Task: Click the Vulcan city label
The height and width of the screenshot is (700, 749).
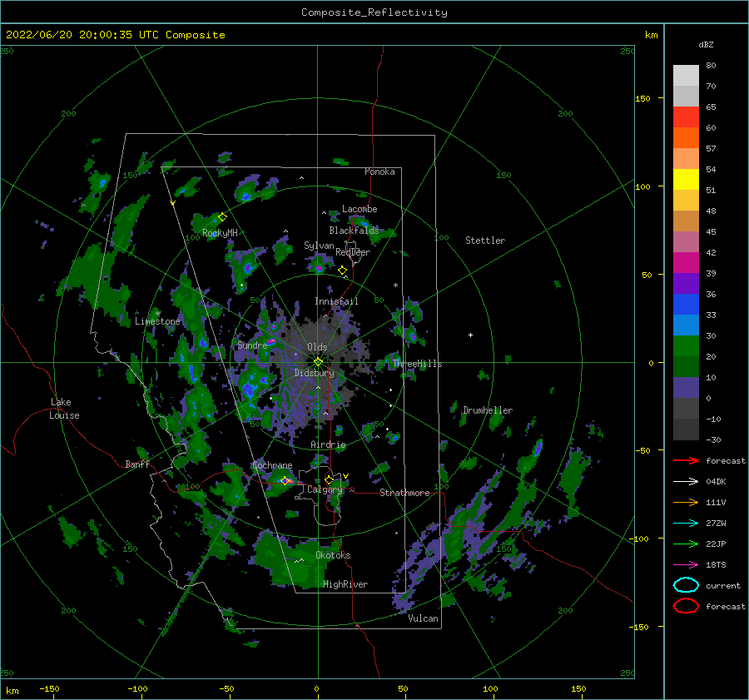Action: pos(424,618)
